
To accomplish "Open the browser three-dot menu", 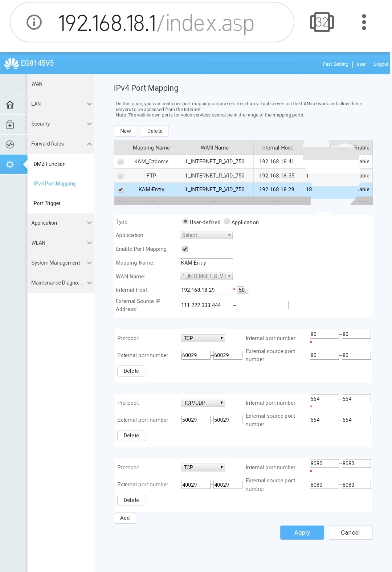I will (x=364, y=23).
